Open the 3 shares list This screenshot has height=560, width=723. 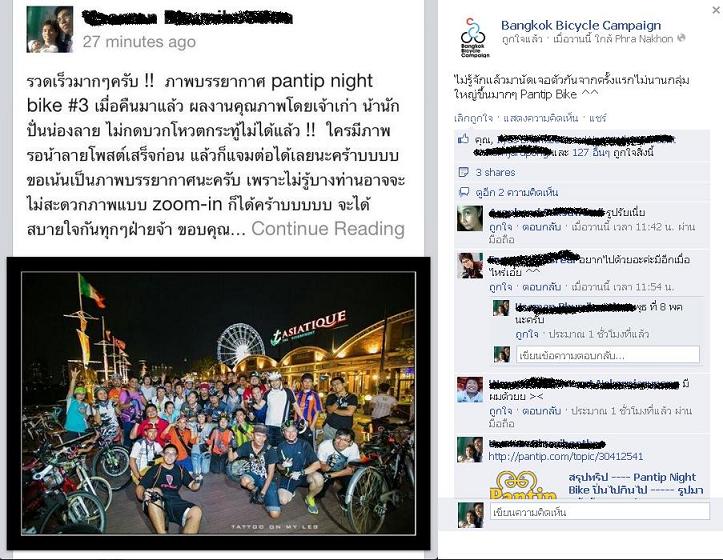[495, 173]
